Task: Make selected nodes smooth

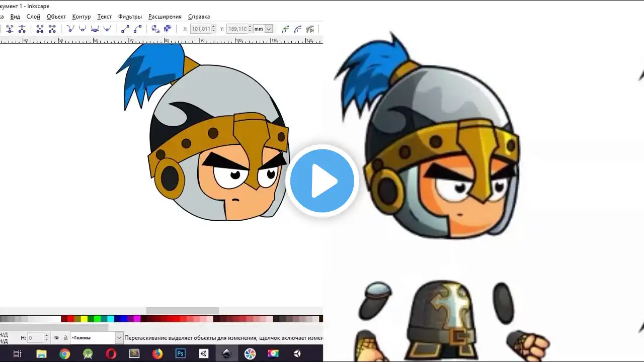Action: pyautogui.click(x=83, y=29)
